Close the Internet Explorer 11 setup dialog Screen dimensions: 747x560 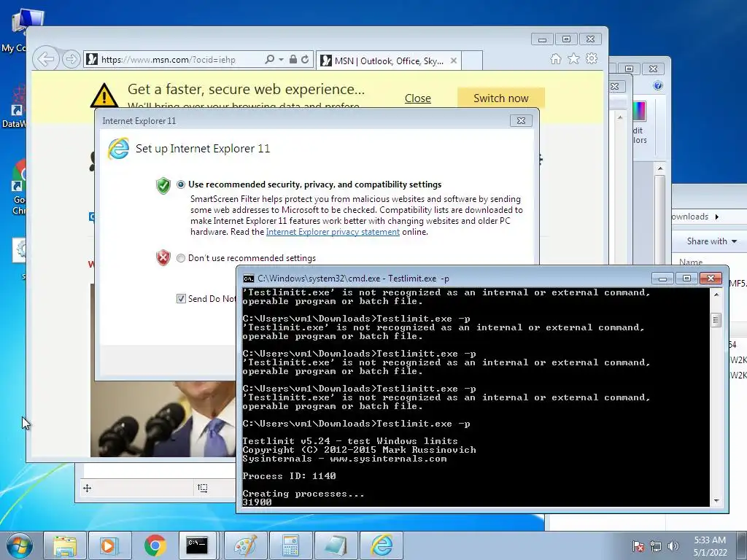tap(521, 121)
